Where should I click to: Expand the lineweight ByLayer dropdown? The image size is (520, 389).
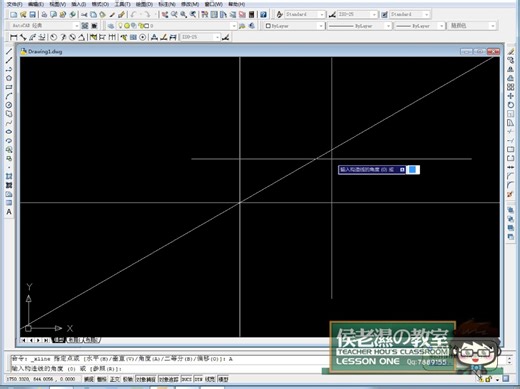point(441,26)
